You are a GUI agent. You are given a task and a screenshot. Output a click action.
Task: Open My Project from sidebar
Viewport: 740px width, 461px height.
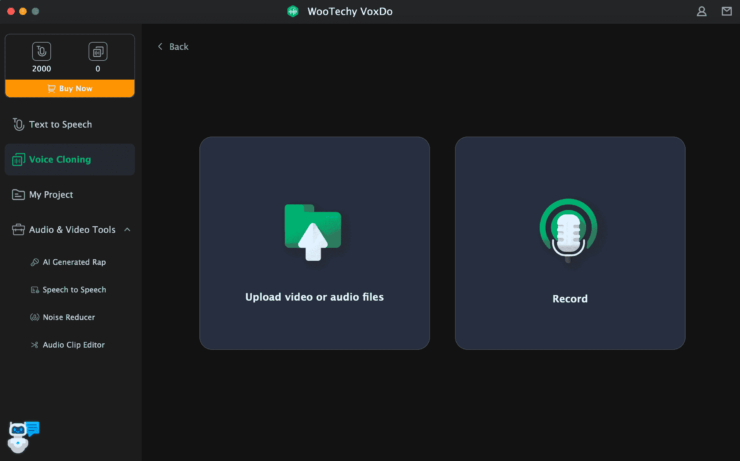(x=50, y=195)
